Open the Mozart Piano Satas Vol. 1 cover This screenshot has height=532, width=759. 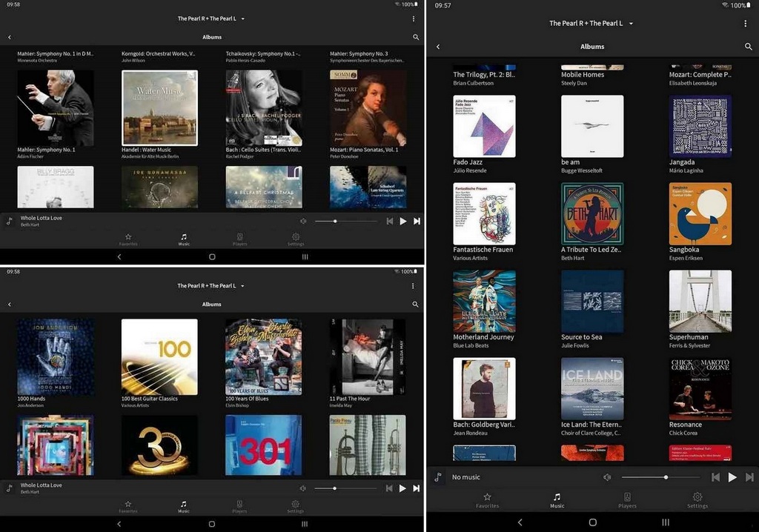[368, 108]
